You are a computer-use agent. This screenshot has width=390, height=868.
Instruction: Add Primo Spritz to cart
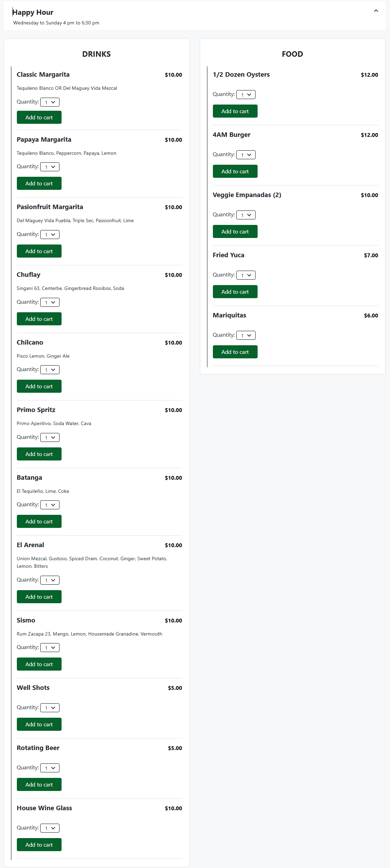tap(39, 454)
